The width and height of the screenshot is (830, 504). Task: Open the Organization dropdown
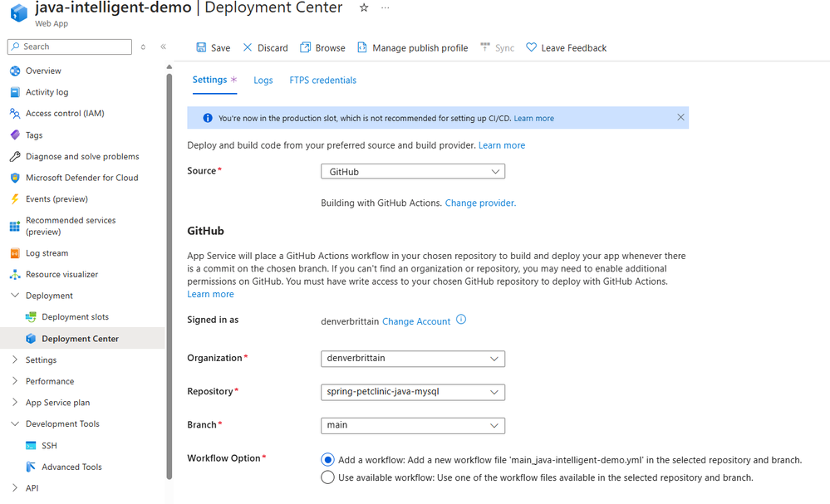[x=413, y=359]
